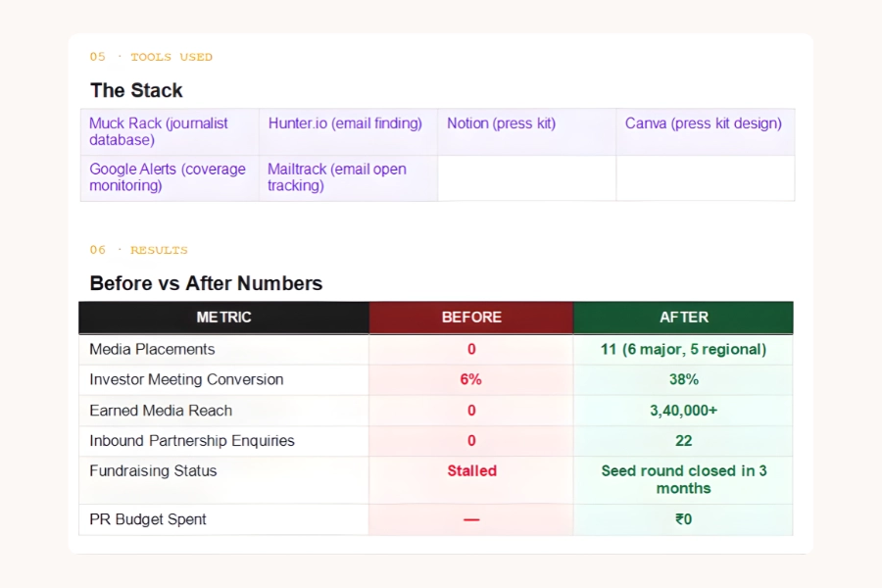Click the 6% investor conversion before value
The image size is (882, 588).
tap(471, 379)
